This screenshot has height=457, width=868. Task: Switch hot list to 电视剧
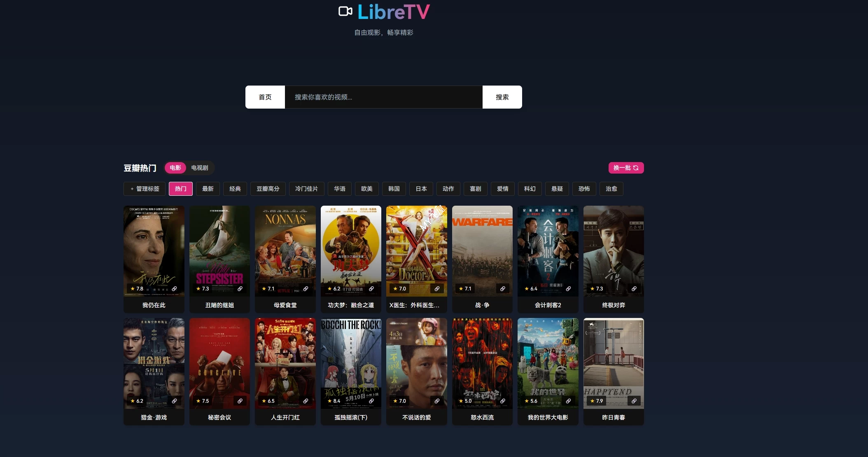click(200, 168)
